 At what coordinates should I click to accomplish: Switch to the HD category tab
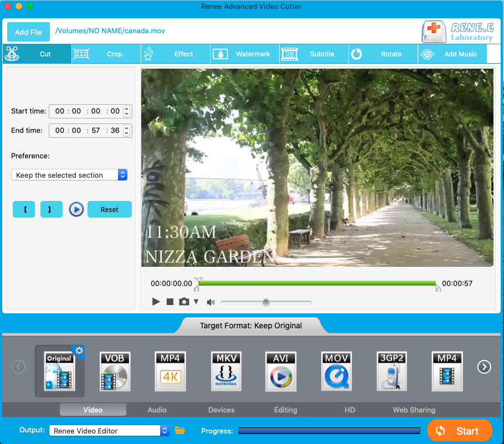[349, 410]
